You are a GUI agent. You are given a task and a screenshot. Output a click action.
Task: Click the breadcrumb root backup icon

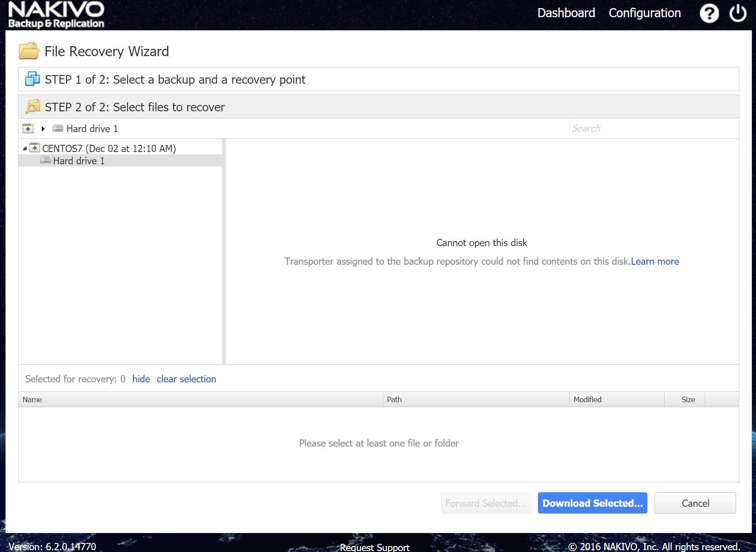point(28,128)
